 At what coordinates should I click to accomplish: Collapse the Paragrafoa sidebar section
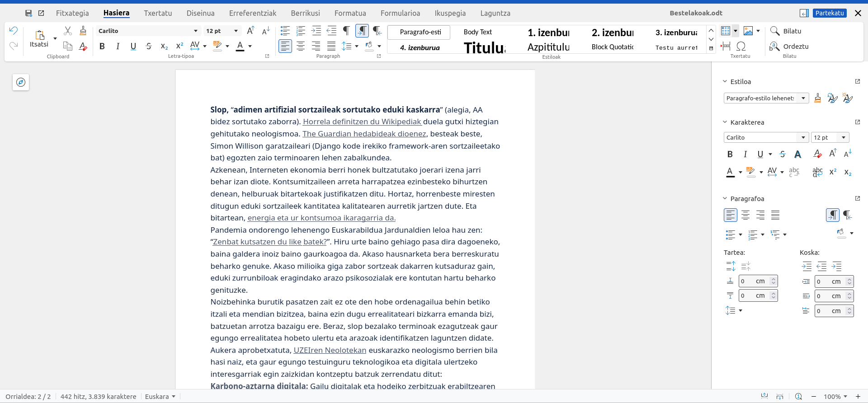[725, 199]
